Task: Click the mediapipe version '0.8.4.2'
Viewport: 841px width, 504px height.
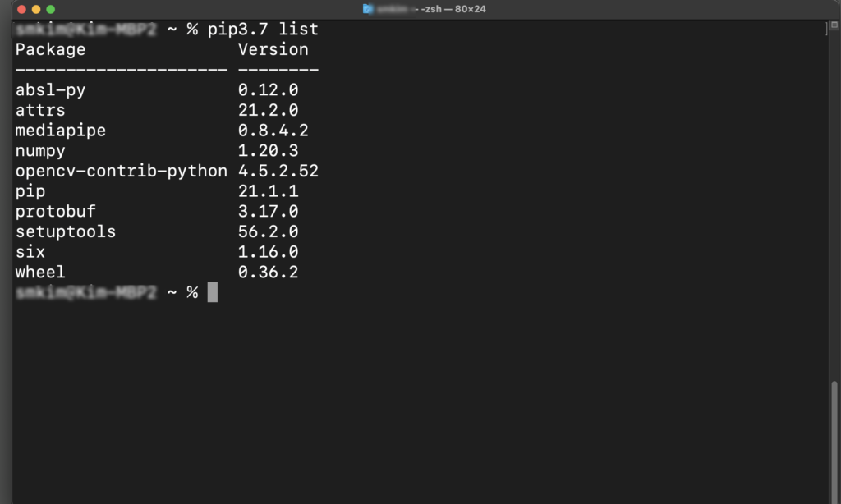Action: tap(273, 131)
